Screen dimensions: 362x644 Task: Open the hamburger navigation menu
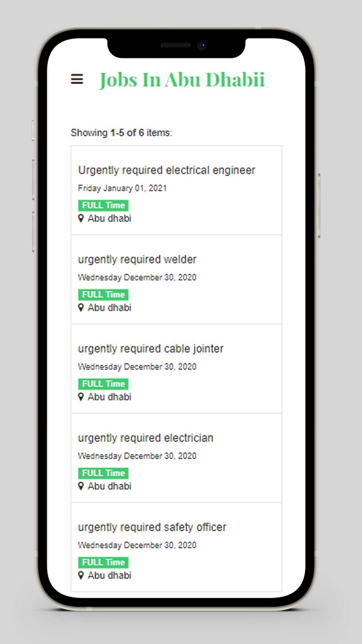(x=77, y=79)
